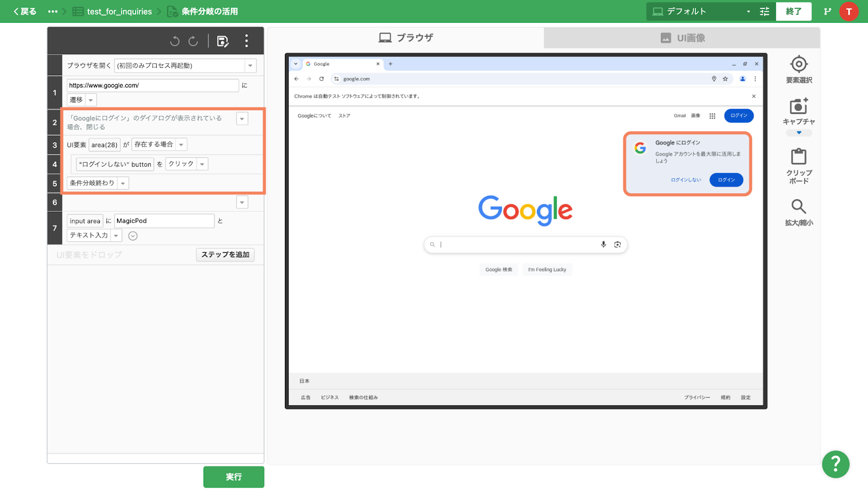The image size is (868, 492).
Task: Click the redo arrow in the editor toolbar
Action: (193, 41)
